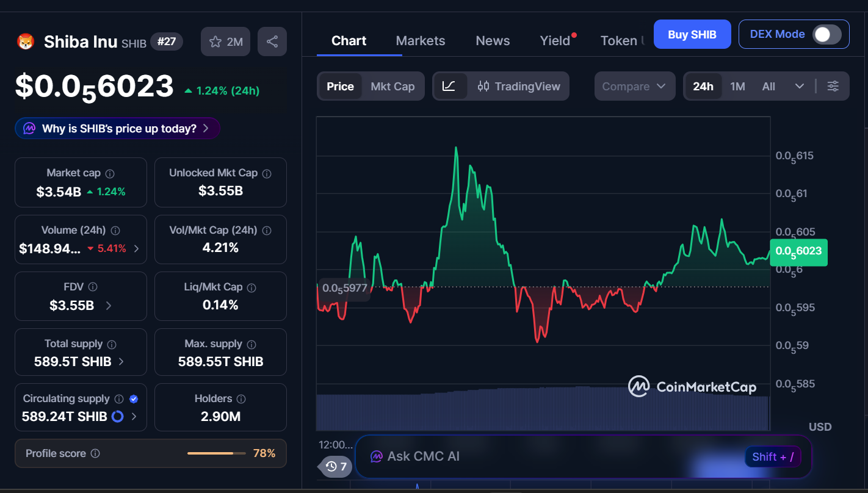Toggle DEX Mode switch
Image resolution: width=868 pixels, height=493 pixels.
point(826,34)
